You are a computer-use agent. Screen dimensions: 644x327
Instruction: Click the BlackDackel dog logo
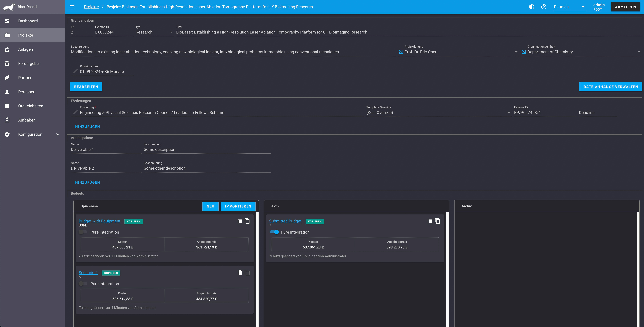pyautogui.click(x=9, y=7)
